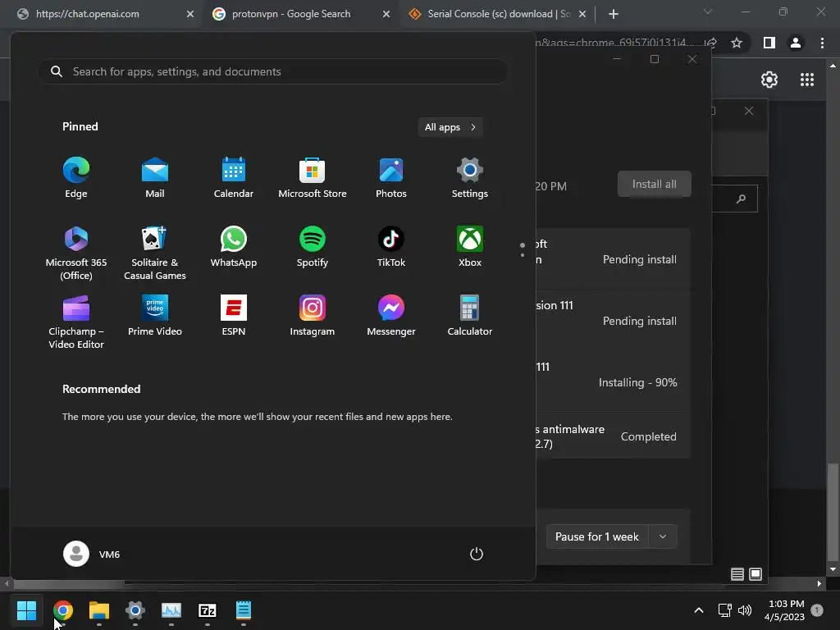This screenshot has height=630, width=840.
Task: Switch to large view icon in background window
Action: (x=756, y=574)
